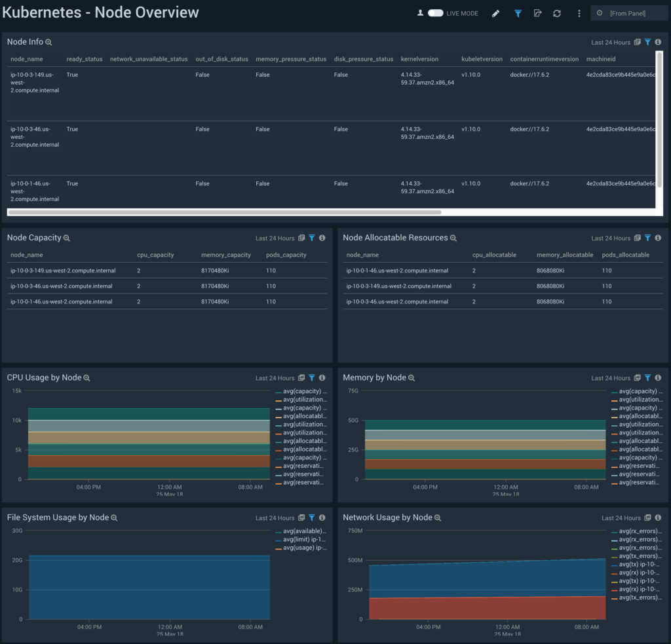This screenshot has width=671, height=644.
Task: Click Last 24 Hours on Node Info panel
Action: (x=611, y=43)
